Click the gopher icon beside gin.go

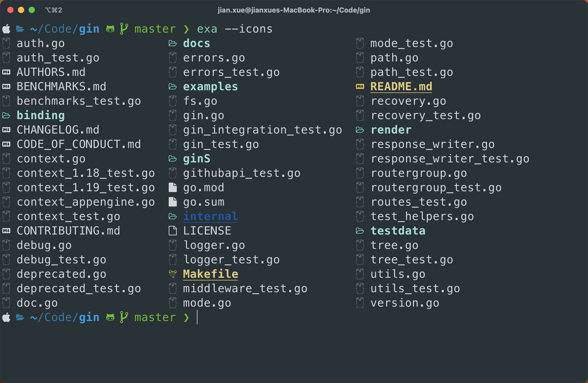(x=173, y=115)
